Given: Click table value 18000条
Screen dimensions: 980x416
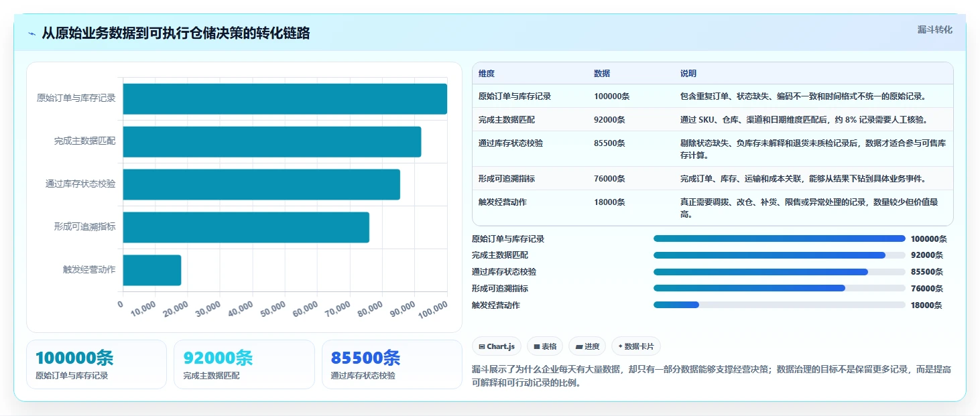Looking at the screenshot, I should pos(610,202).
